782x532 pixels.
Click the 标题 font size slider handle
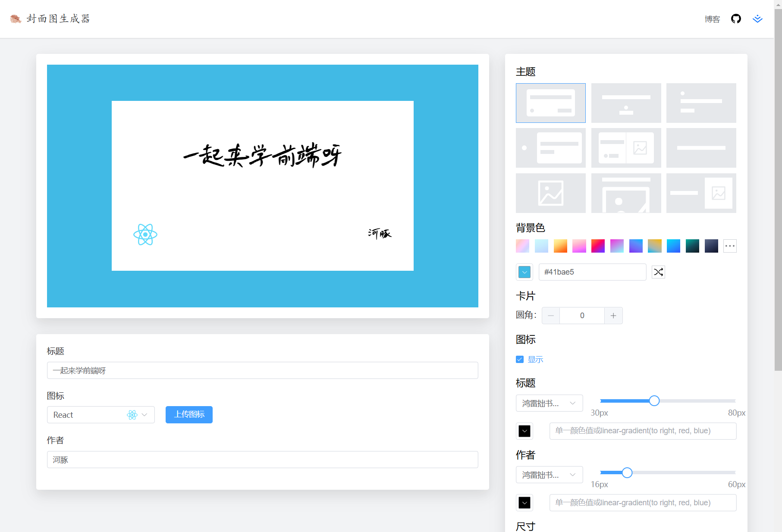pyautogui.click(x=654, y=401)
